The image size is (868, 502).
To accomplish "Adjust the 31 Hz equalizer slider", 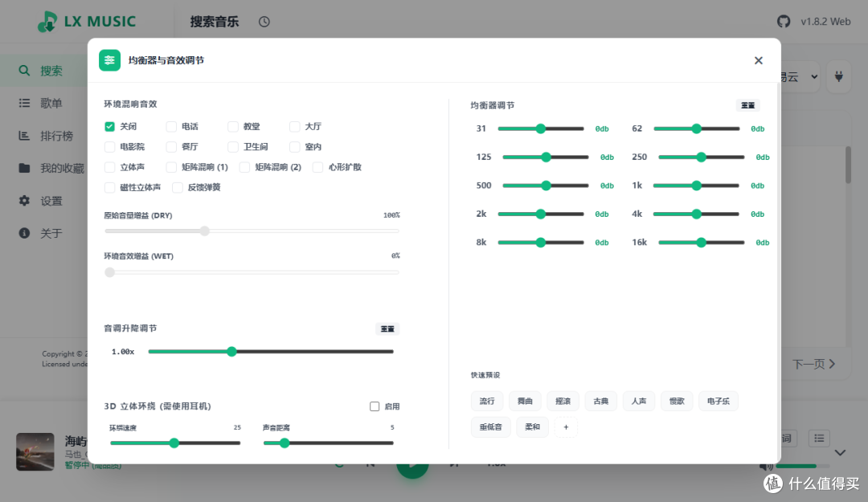I will [x=541, y=129].
